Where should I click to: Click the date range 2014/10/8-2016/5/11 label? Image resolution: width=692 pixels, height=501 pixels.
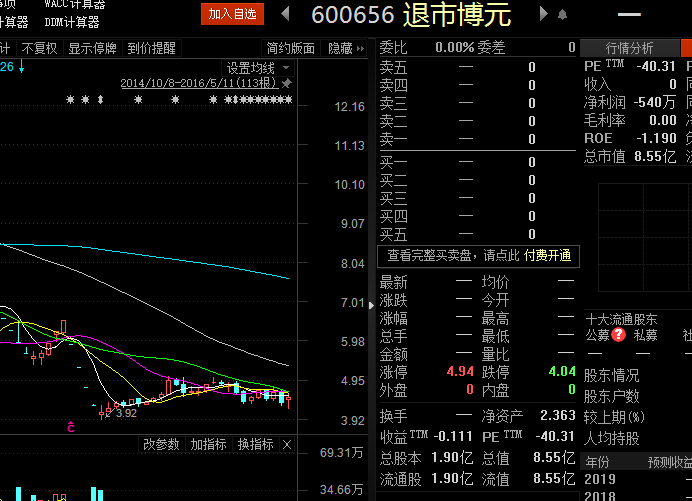click(x=198, y=83)
